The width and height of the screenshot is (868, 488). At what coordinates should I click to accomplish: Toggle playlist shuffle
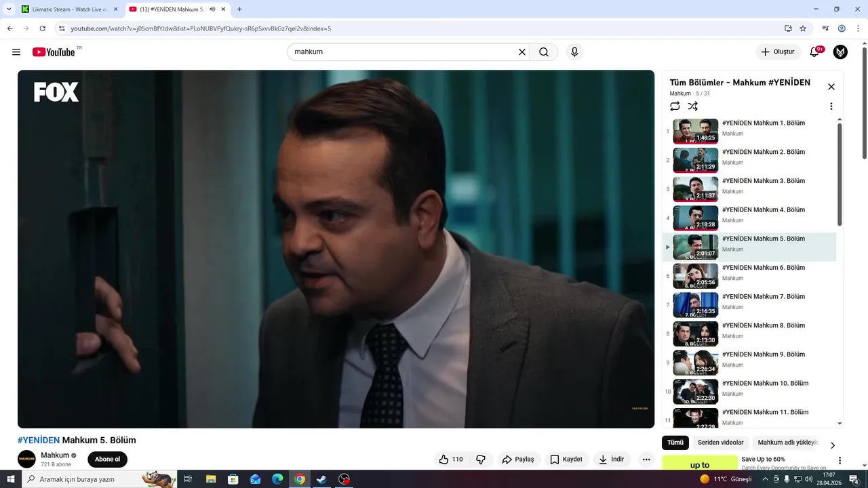[x=692, y=106]
